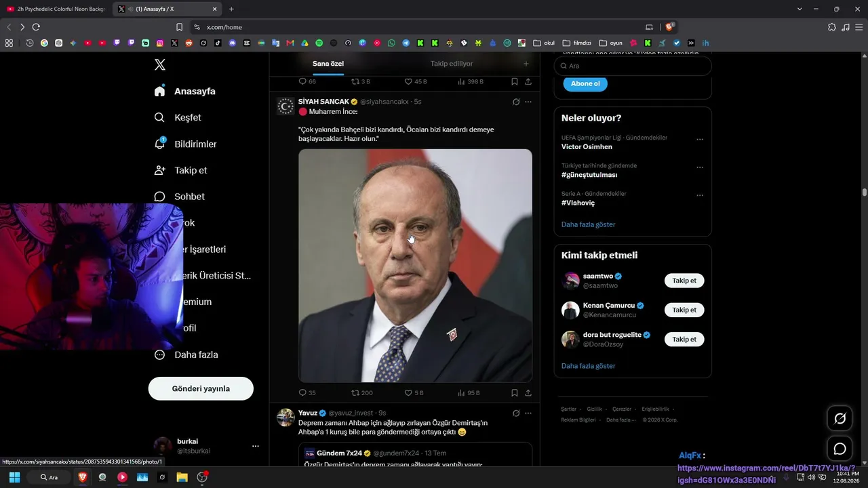Open the Keşfet explore page
Image resolution: width=868 pixels, height=488 pixels.
coord(178,117)
